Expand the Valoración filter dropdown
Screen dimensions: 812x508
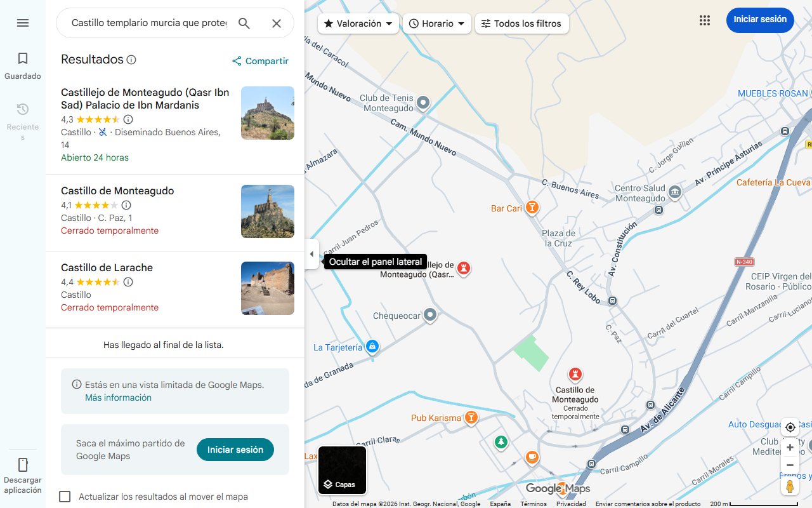point(358,23)
